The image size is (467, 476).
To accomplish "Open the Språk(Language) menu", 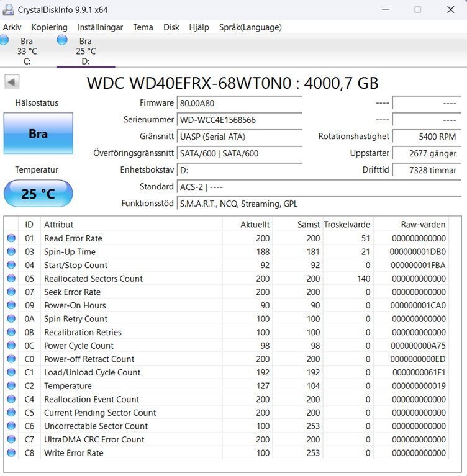I will (250, 27).
